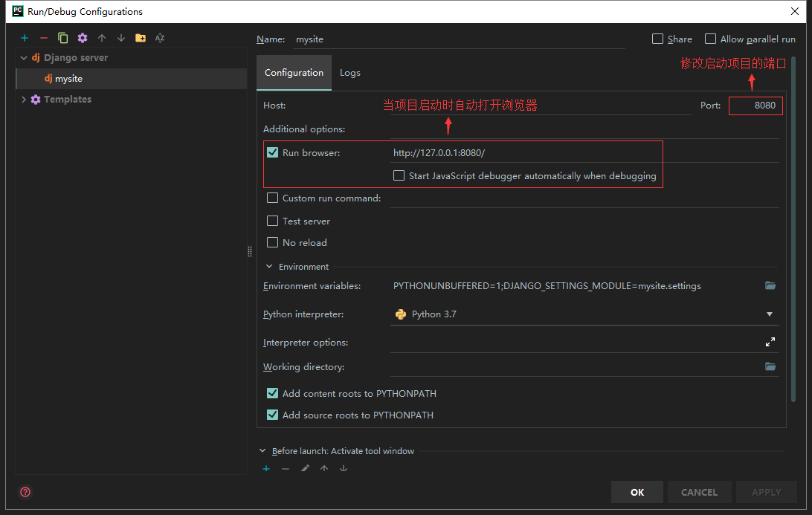The height and width of the screenshot is (515, 812).
Task: Click the CANCEL button
Action: point(699,492)
